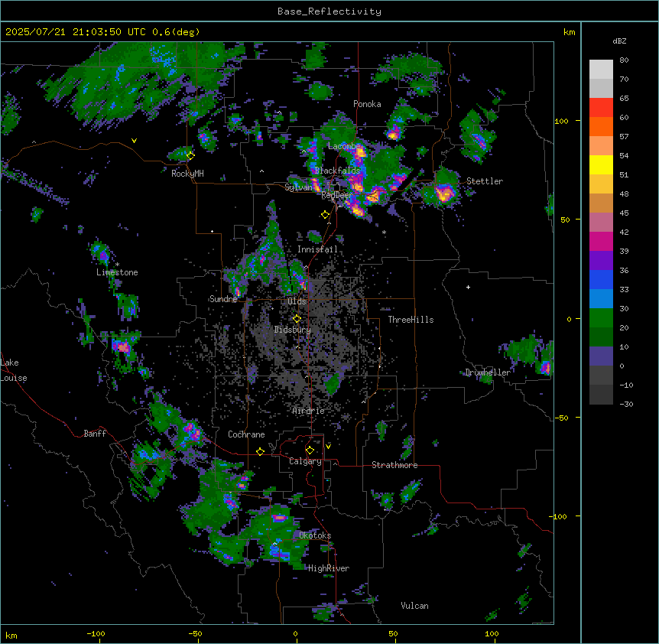Click the -100 tick on the bottom axis
This screenshot has width=659, height=644.
pos(96,633)
